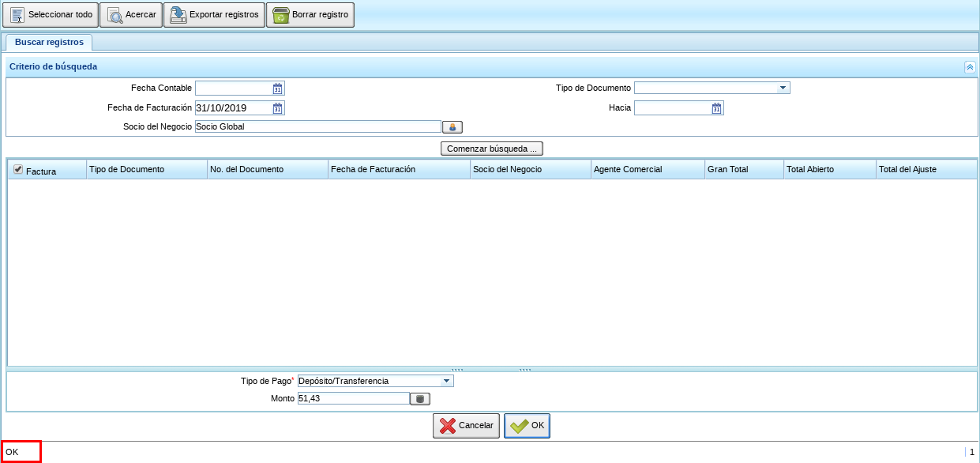
Task: Toggle the Factura header checkbox
Action: tap(18, 169)
